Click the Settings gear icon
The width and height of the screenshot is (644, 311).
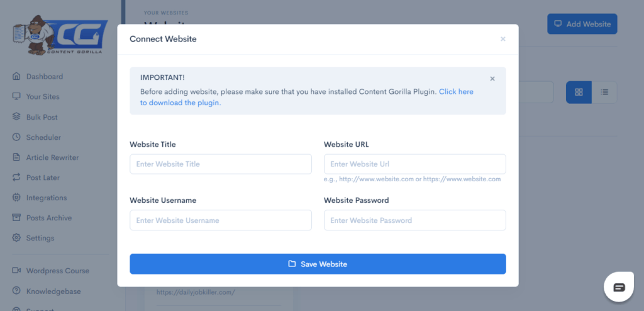coord(16,238)
